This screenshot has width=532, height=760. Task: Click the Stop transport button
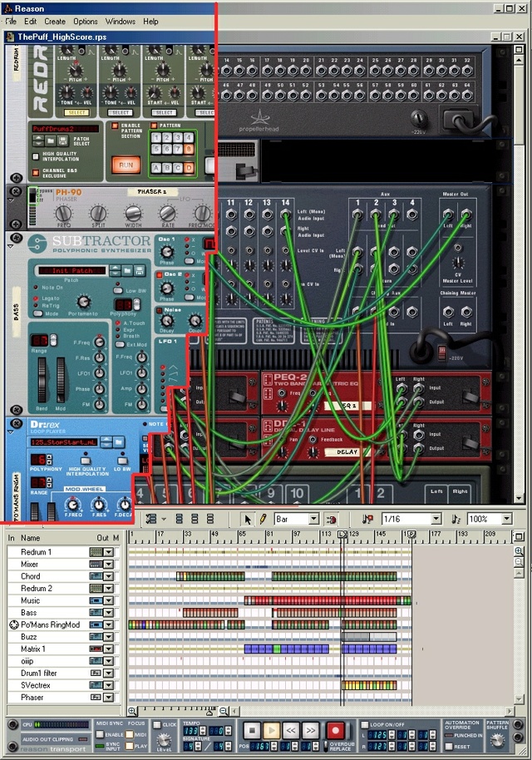point(252,730)
